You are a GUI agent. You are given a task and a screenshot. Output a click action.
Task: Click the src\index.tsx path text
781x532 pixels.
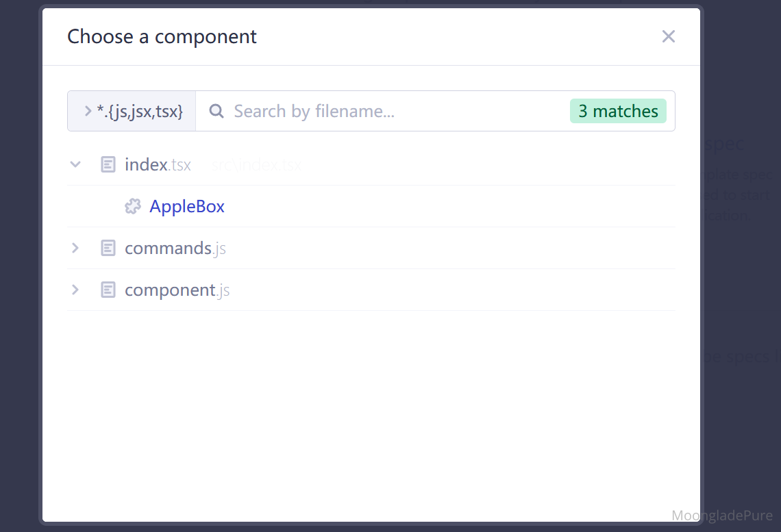point(256,165)
